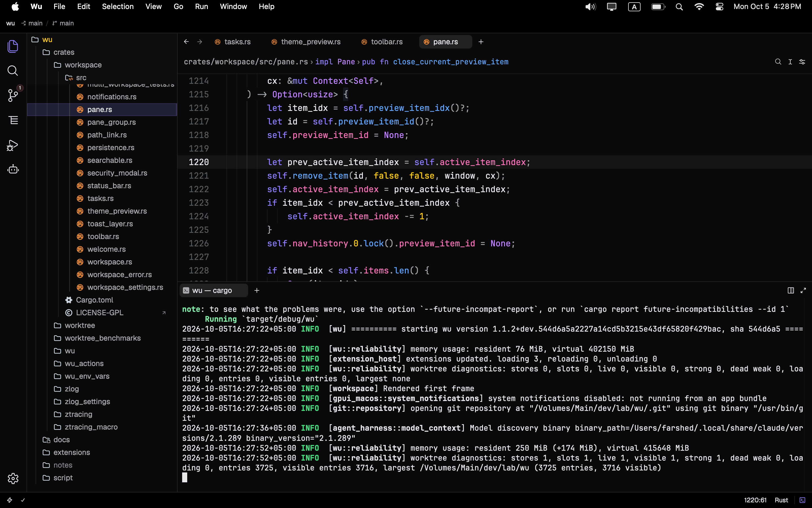812x508 pixels.
Task: Switch to the theme_preview.rs tab
Action: pos(306,42)
